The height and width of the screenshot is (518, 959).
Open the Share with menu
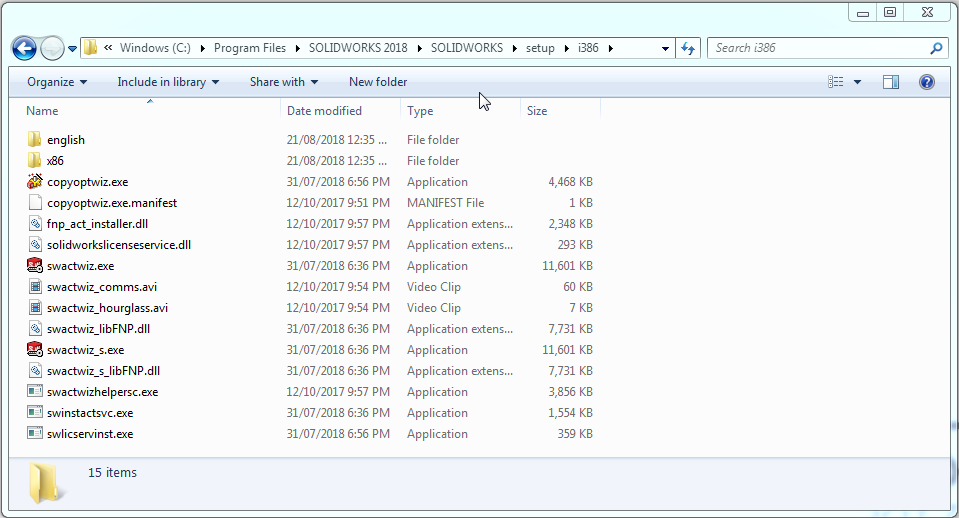[x=284, y=82]
